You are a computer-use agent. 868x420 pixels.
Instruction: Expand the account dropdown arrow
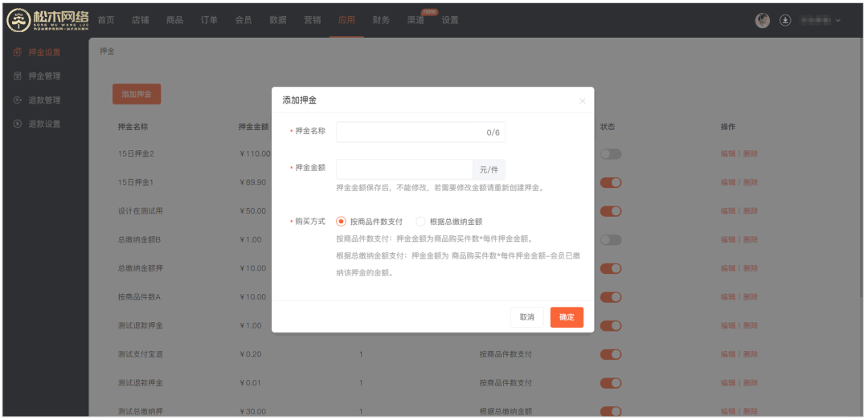(x=838, y=20)
